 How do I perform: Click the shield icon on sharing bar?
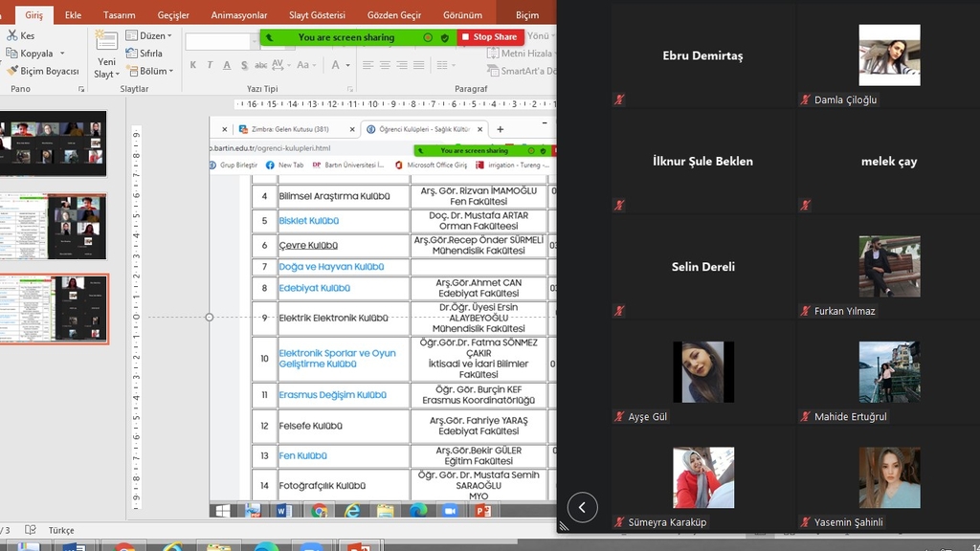click(445, 37)
